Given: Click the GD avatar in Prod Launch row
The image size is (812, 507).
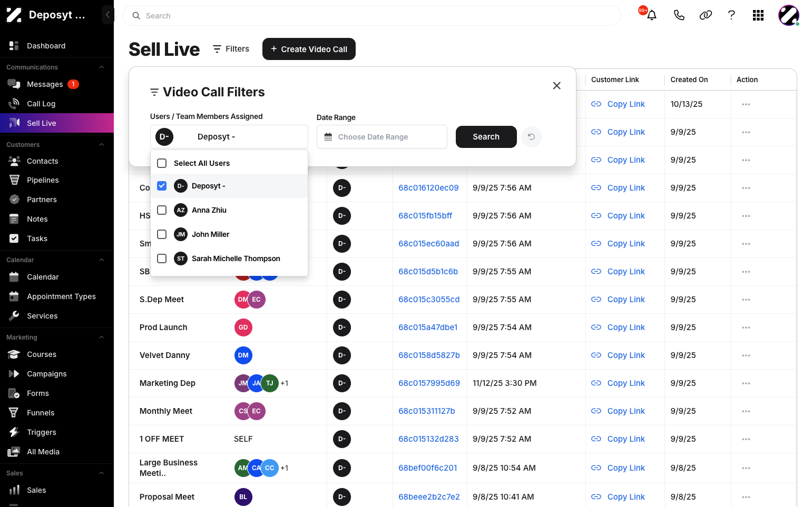Looking at the screenshot, I should tap(243, 327).
